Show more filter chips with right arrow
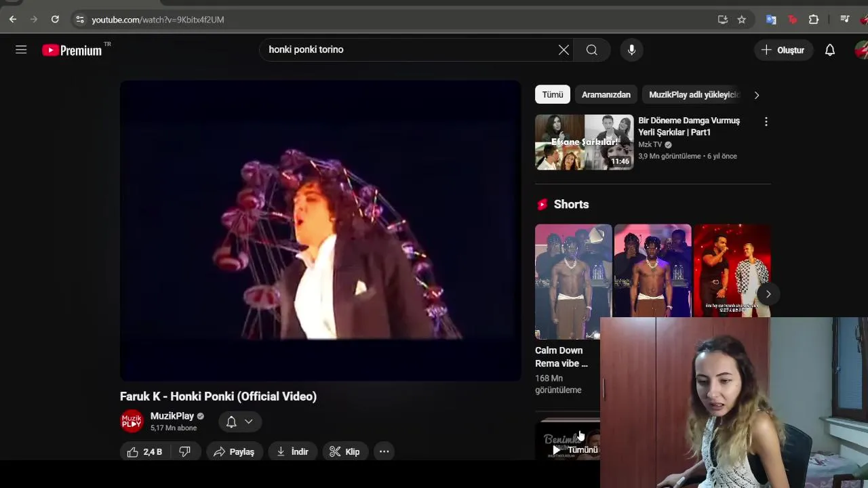This screenshot has height=488, width=868. pos(757,95)
